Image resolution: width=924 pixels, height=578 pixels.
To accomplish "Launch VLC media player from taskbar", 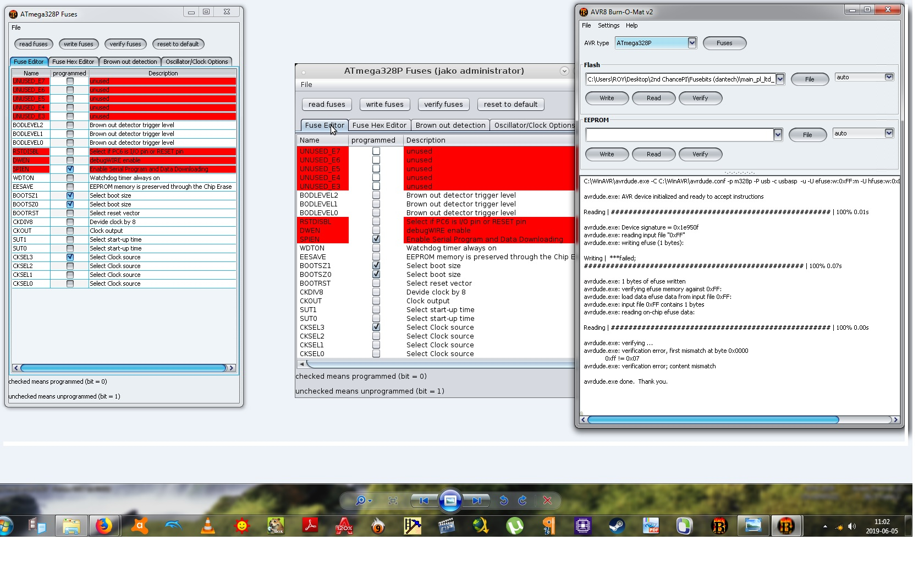I will [208, 526].
